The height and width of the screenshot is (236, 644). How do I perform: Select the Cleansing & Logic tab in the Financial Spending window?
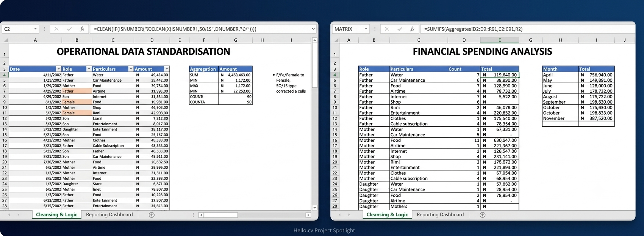click(387, 215)
